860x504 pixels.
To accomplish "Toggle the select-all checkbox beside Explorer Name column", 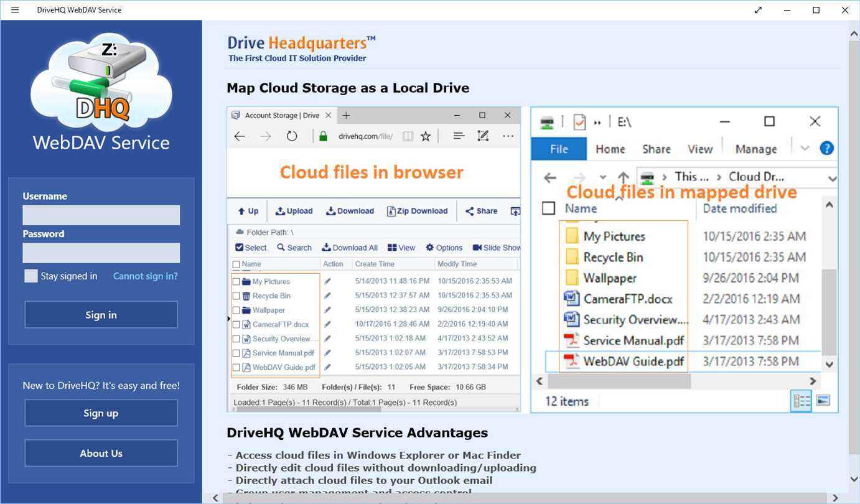I will (548, 208).
